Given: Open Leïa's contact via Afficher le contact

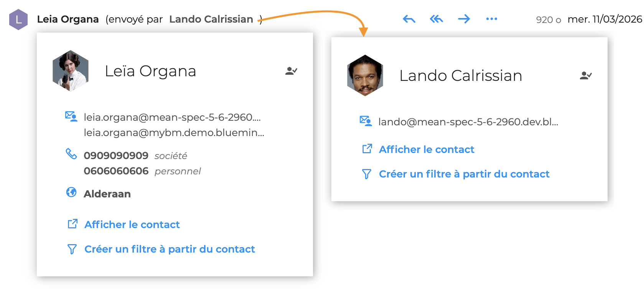Looking at the screenshot, I should coord(132,225).
